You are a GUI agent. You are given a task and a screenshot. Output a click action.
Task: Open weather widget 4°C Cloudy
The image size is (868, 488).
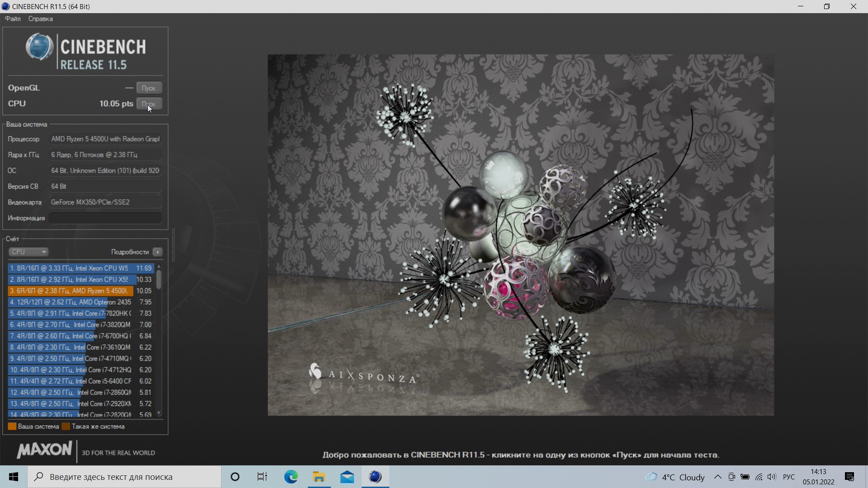coord(675,477)
